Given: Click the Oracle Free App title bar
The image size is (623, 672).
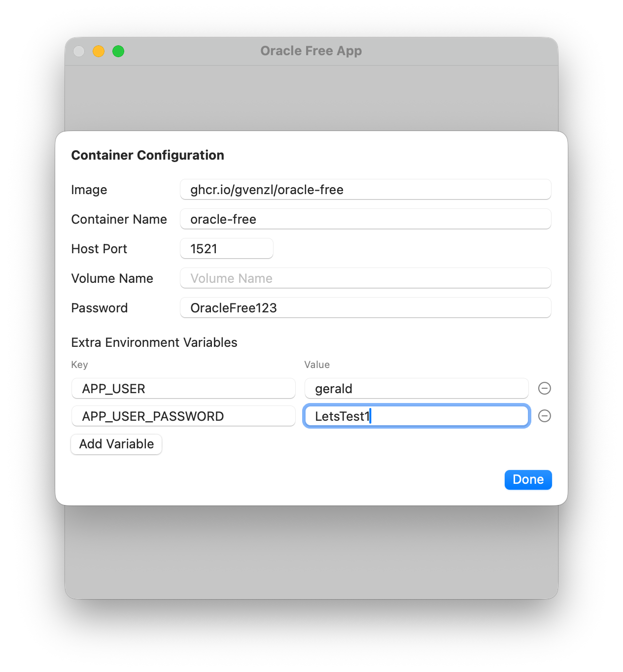Looking at the screenshot, I should (x=311, y=51).
